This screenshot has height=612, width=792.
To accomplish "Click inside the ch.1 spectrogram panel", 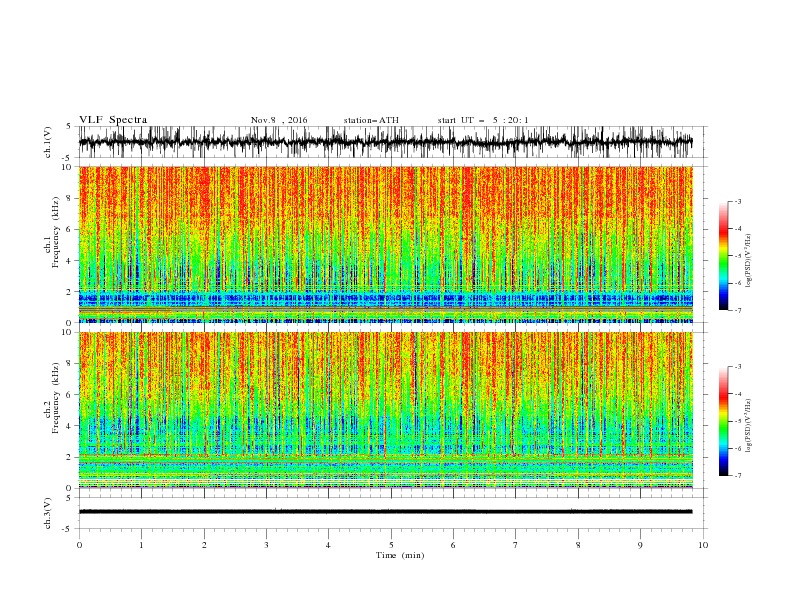I will pos(385,244).
